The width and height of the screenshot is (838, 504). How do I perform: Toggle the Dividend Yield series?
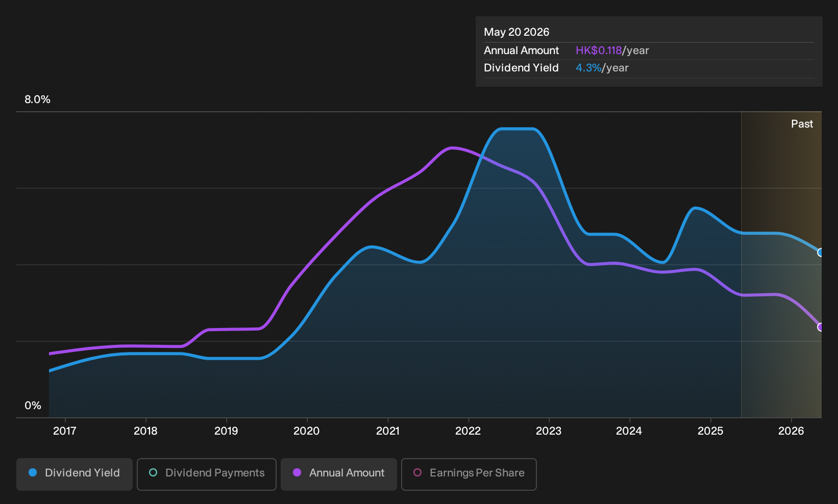click(75, 474)
